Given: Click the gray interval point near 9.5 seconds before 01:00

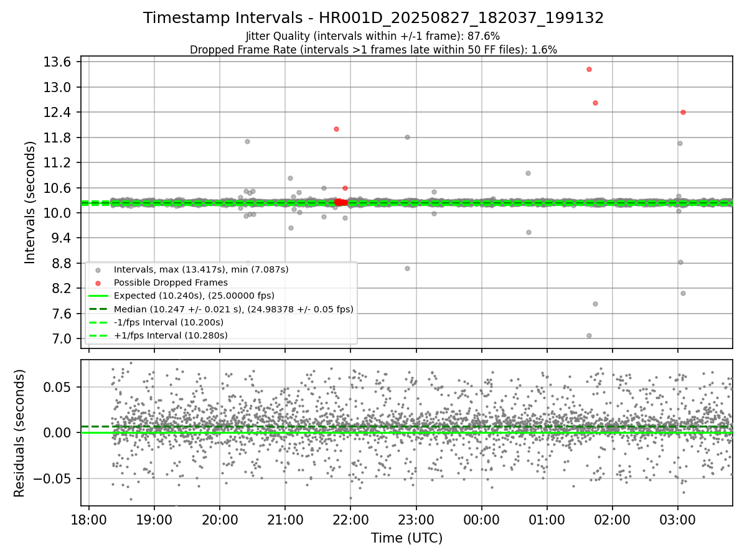Looking at the screenshot, I should 529,232.
